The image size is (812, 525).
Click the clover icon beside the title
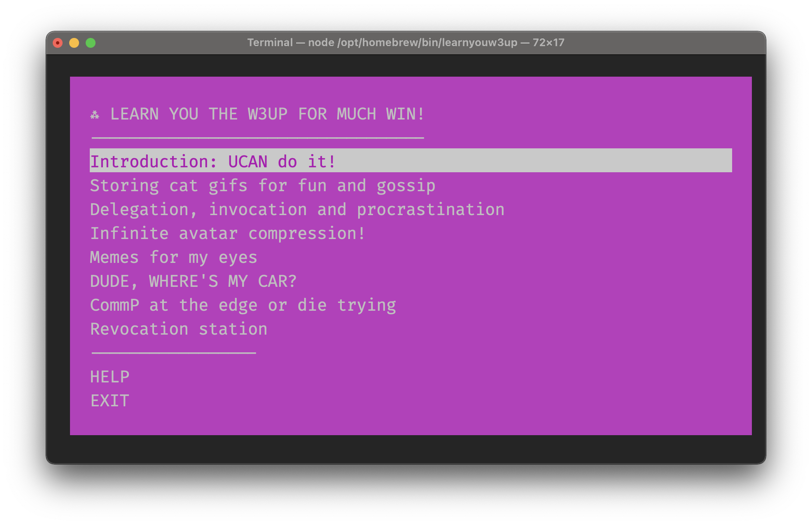(95, 115)
